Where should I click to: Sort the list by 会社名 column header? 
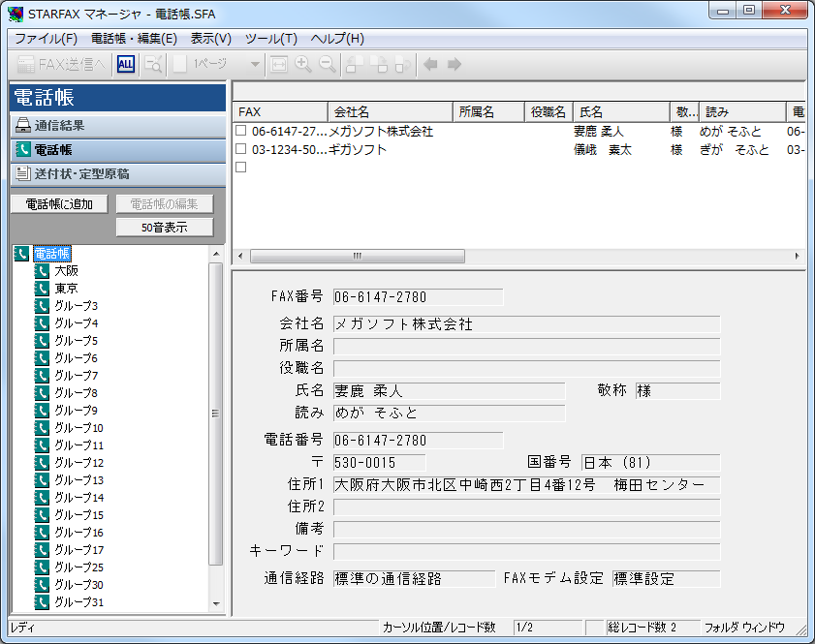pos(391,112)
